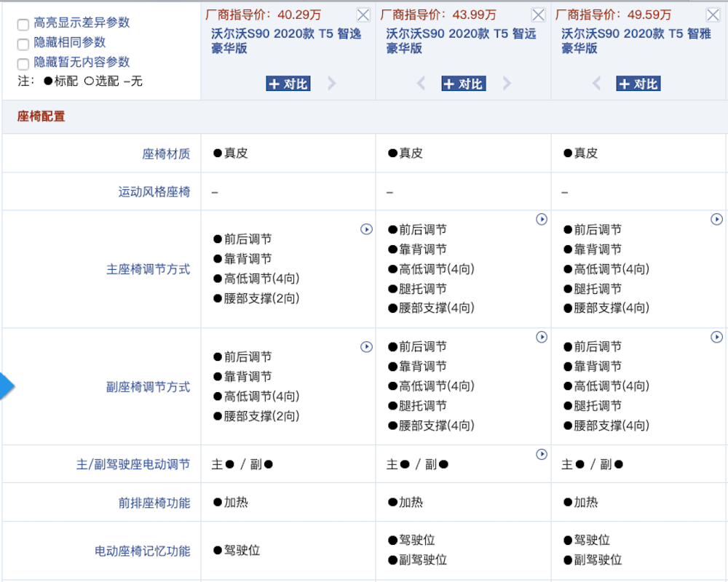Open video icon on 主/副驾驶座电动调节 row
728x582 pixels.
pos(542,455)
